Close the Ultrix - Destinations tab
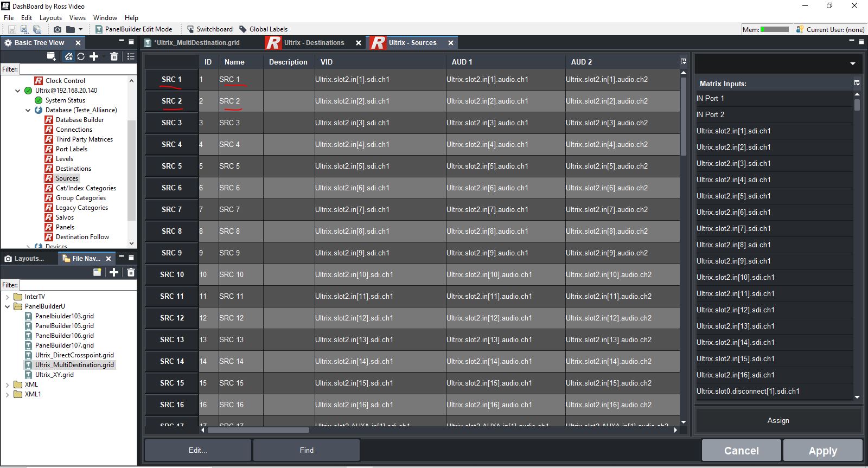This screenshot has width=868, height=468. 359,43
